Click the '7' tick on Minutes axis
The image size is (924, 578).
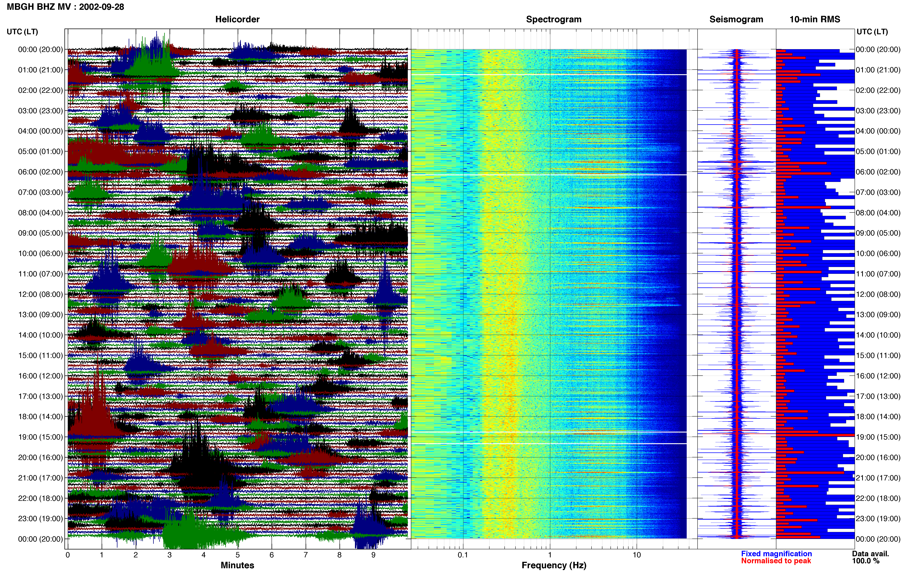click(x=306, y=555)
